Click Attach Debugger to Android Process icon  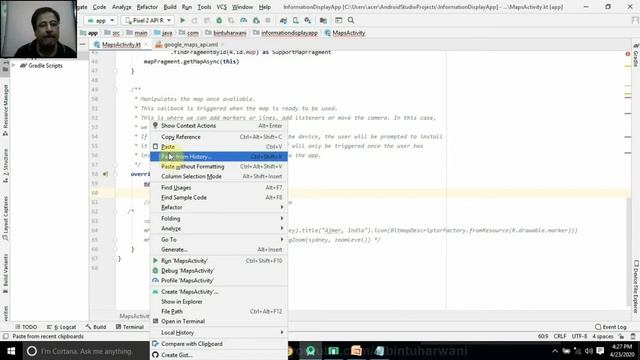[256, 20]
